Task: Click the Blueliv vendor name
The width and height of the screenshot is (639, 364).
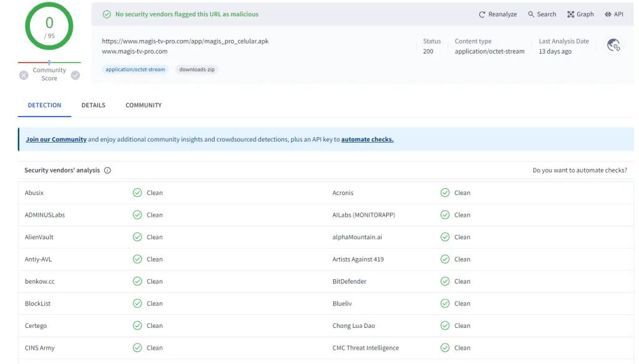Action: click(x=342, y=304)
